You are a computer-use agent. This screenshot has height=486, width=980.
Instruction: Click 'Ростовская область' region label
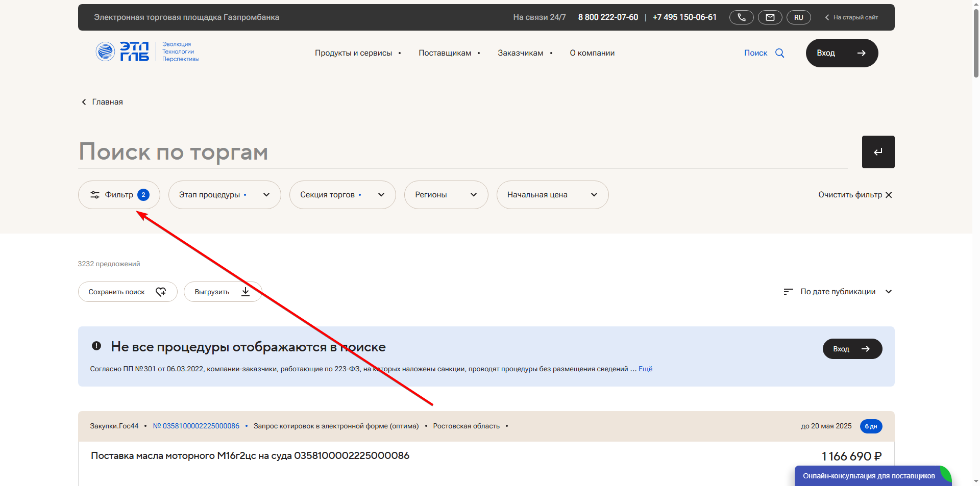(466, 426)
